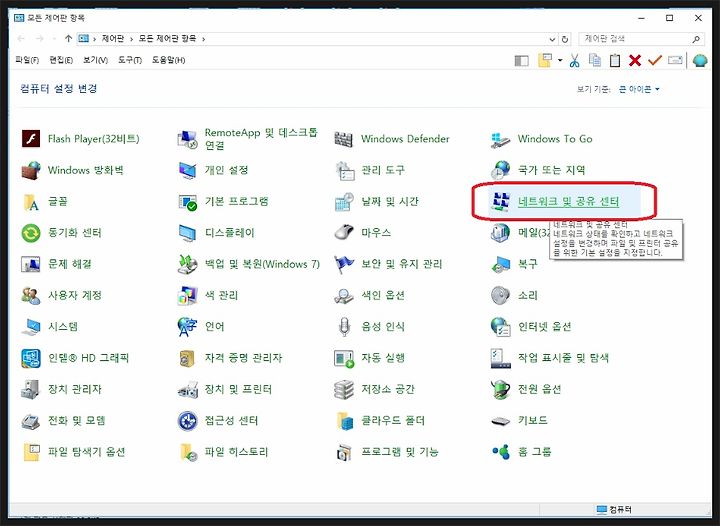Expand the address bar history dropdown
This screenshot has height=526, width=720.
(x=552, y=39)
